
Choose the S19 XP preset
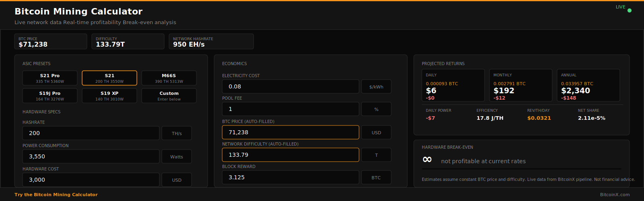pyautogui.click(x=109, y=96)
